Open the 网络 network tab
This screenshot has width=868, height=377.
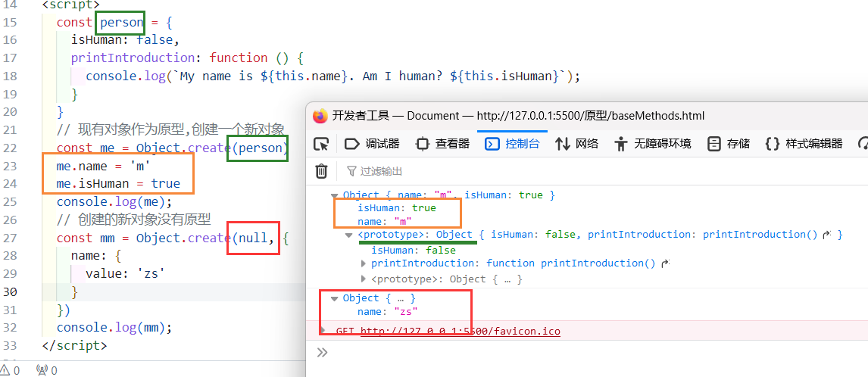coord(577,144)
